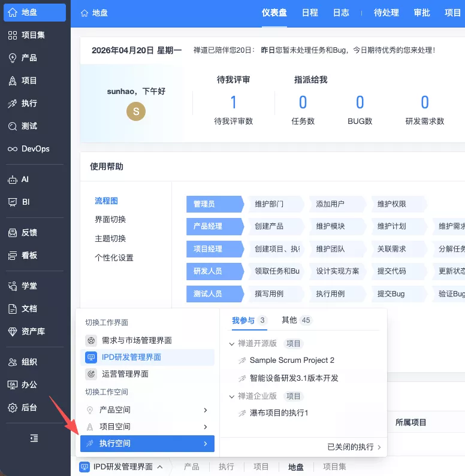Switch to 仪表盘 top tab
Viewport: 465px width, 476px height.
coord(274,13)
